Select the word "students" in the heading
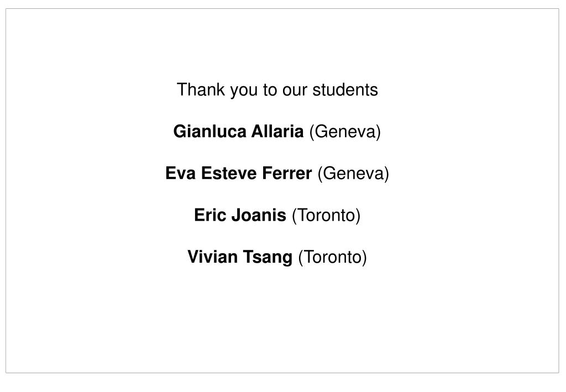 pyautogui.click(x=345, y=90)
